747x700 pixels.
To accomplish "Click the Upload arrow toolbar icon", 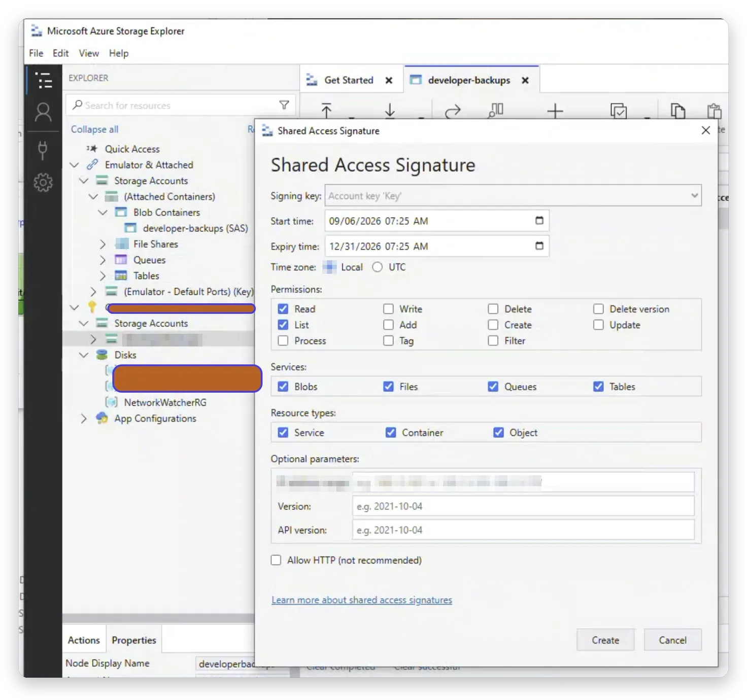I will (326, 110).
